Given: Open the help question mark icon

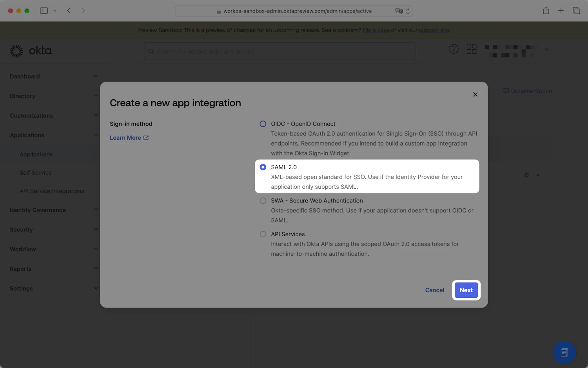Looking at the screenshot, I should coord(454,49).
